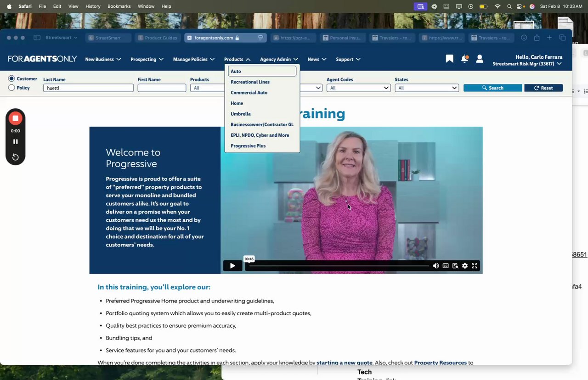Open the notifications bell
The image size is (588, 380).
[x=465, y=59]
